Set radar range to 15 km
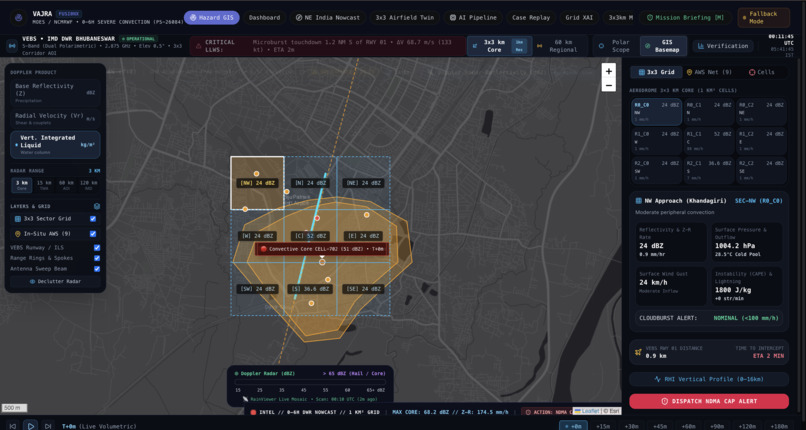The width and height of the screenshot is (806, 430). 44,185
